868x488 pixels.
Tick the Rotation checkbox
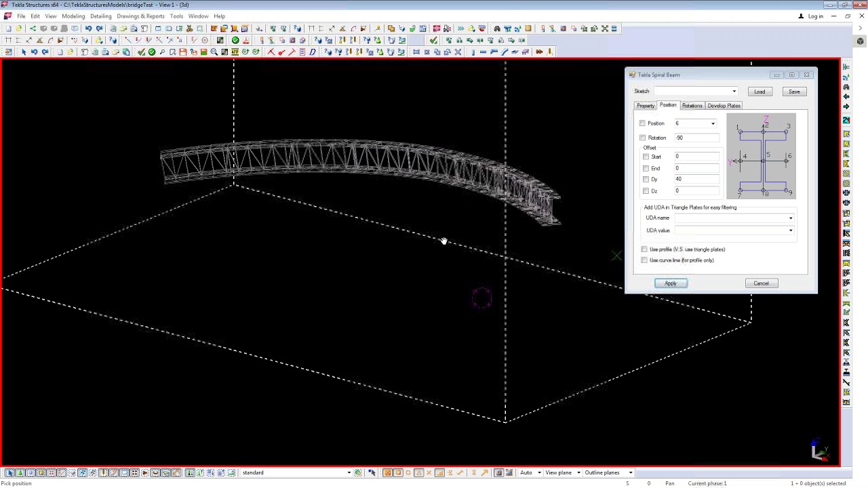click(642, 138)
